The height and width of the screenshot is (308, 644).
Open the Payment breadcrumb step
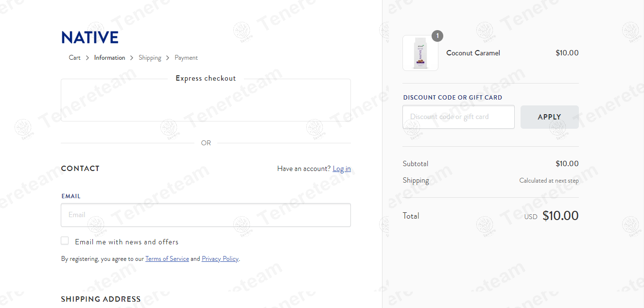[x=186, y=58]
